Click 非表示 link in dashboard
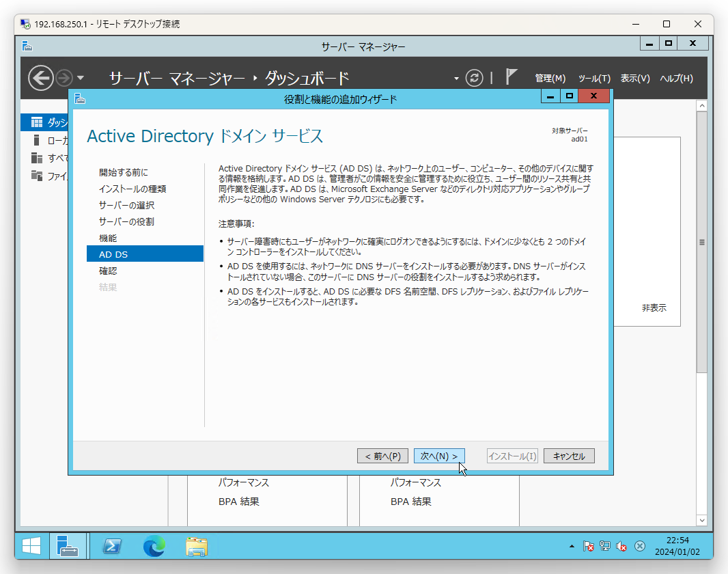The width and height of the screenshot is (728, 574). point(654,308)
